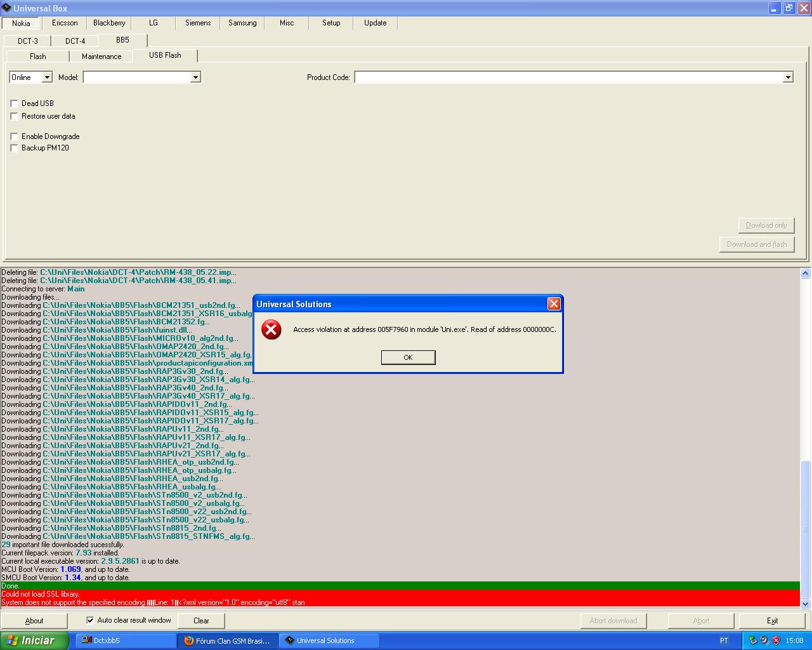This screenshot has height=650, width=812.
Task: Close the Universal Solutions error dialog
Action: [x=554, y=304]
